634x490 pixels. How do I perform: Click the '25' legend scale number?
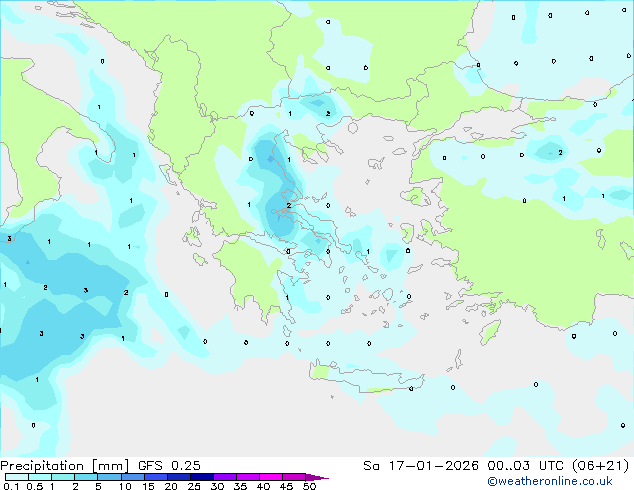194,486
